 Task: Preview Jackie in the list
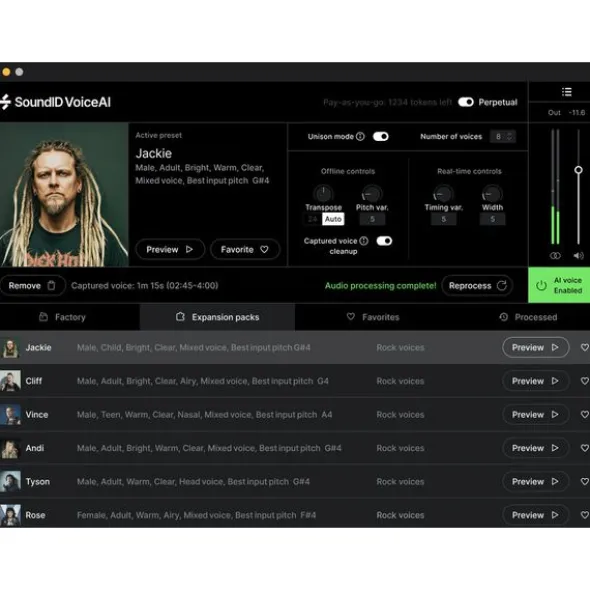(535, 348)
